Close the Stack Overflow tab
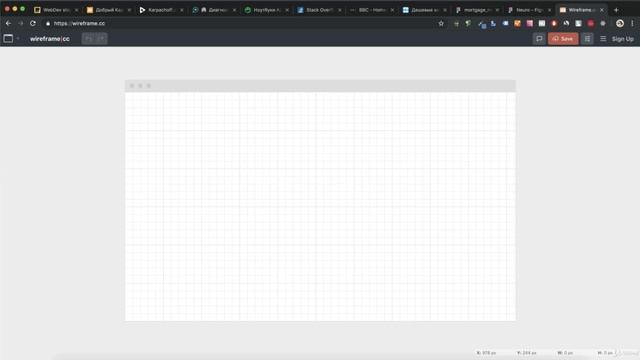The image size is (640, 360). click(x=340, y=10)
